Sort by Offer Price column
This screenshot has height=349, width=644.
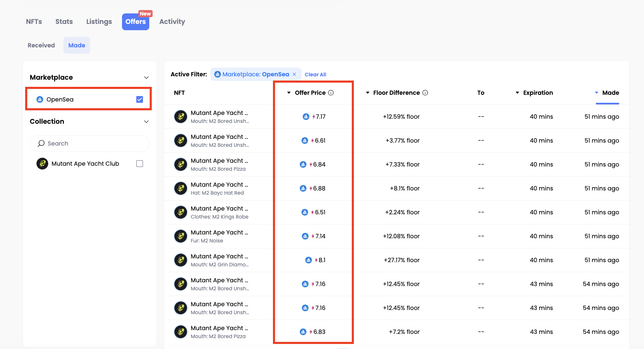310,93
